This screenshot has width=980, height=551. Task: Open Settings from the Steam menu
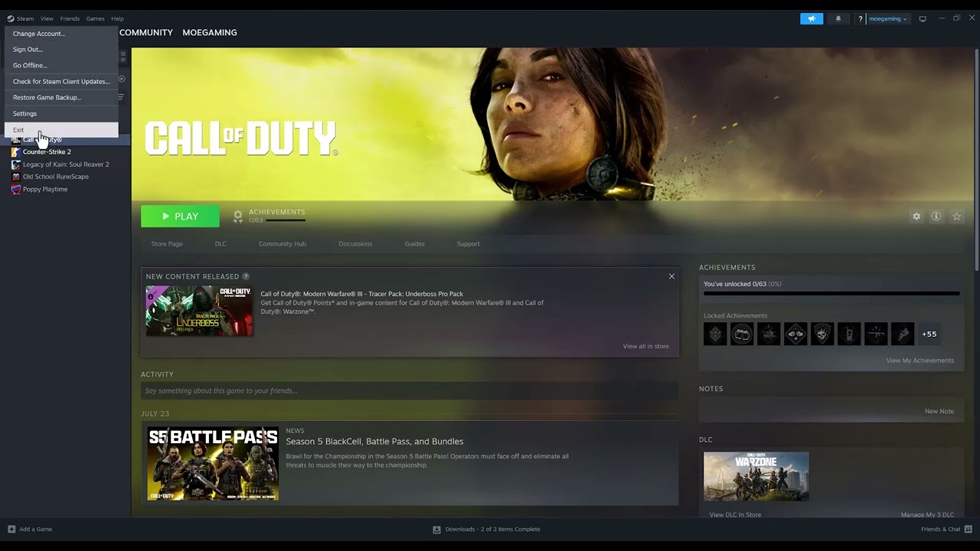[61, 114]
